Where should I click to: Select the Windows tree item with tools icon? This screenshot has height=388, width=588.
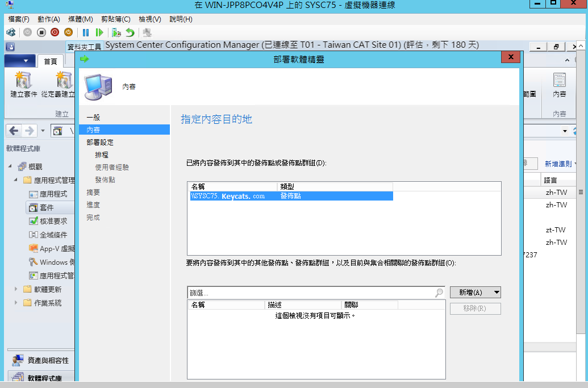pos(52,262)
